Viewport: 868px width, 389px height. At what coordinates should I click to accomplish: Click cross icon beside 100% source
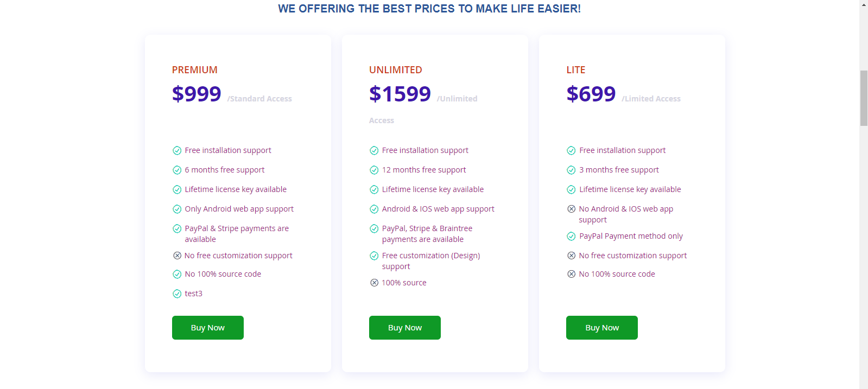(374, 283)
